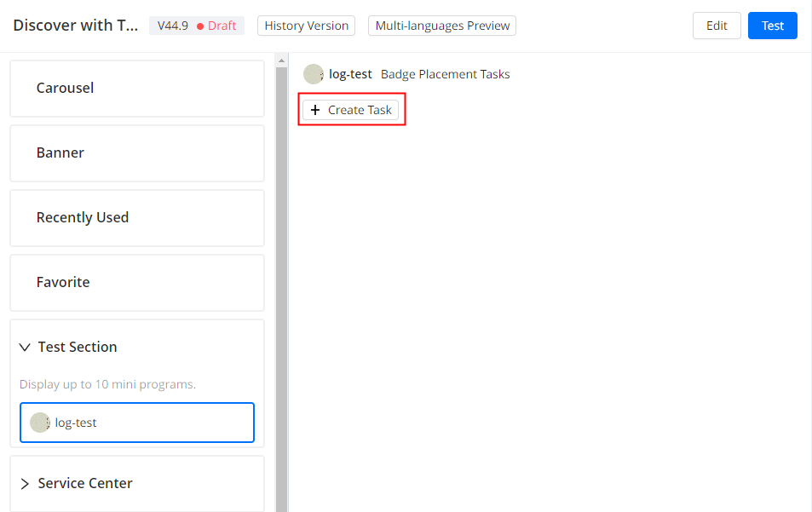Select the Favorite section card
Screen dimensions: 812x512
point(137,283)
